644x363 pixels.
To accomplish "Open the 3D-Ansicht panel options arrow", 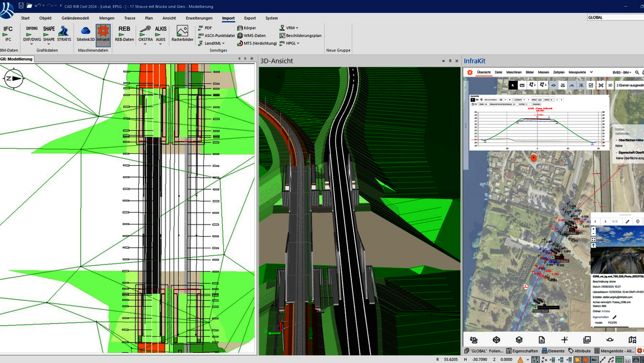I will 443,61.
